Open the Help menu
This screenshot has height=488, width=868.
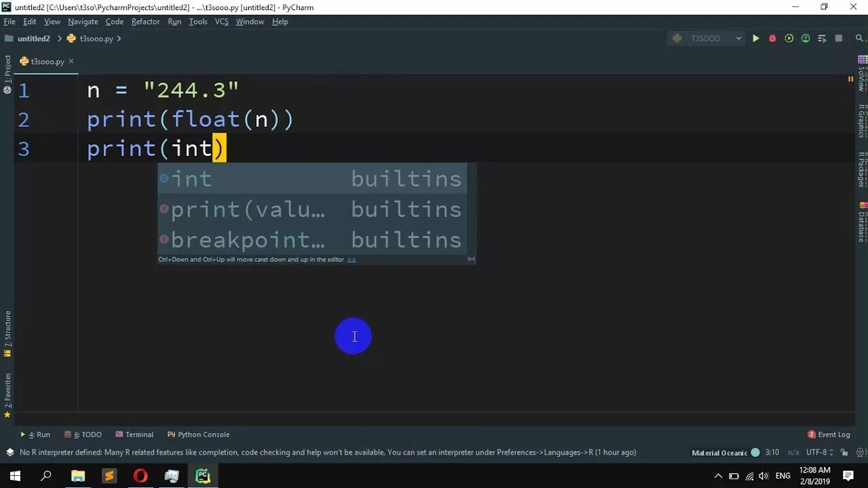[x=280, y=22]
